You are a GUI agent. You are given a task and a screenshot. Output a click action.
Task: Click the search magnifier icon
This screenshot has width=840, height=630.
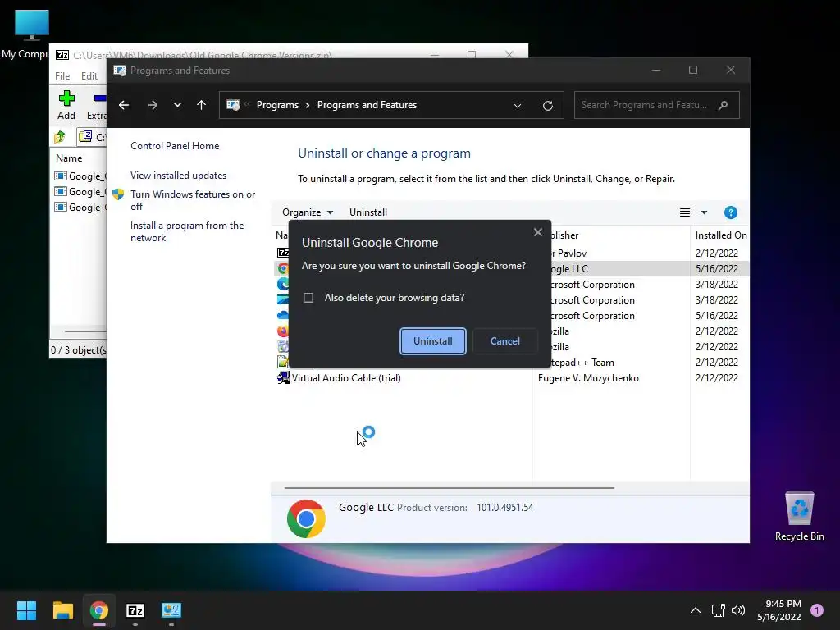[x=724, y=105]
